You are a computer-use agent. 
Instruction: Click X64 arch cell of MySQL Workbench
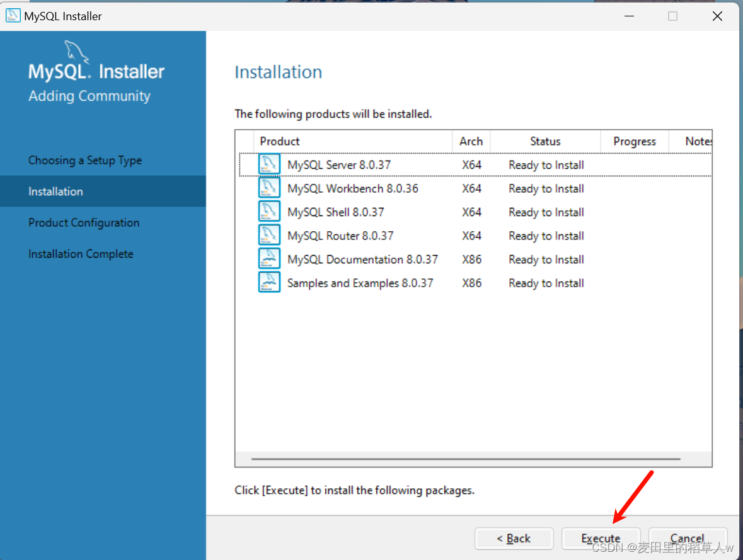click(472, 188)
